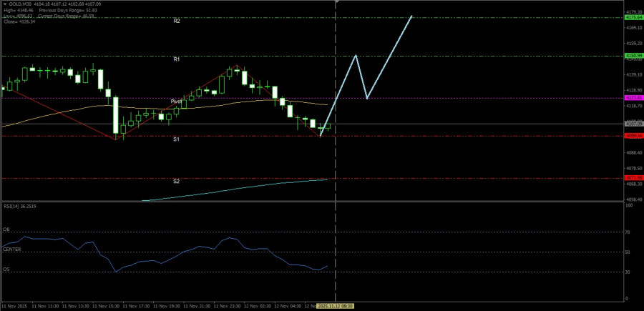Select the S1 support level label
Image resolution: width=644 pixels, height=311 pixels.
coord(176,139)
